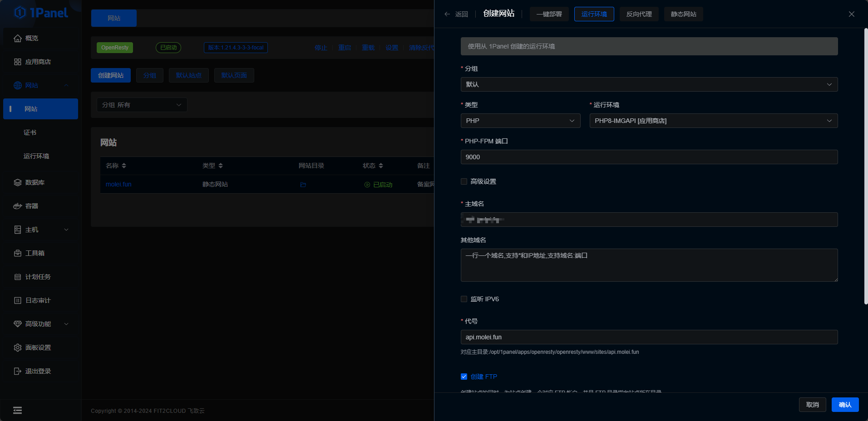This screenshot has width=868, height=421.
Task: Click the 确认 confirm button
Action: (845, 405)
